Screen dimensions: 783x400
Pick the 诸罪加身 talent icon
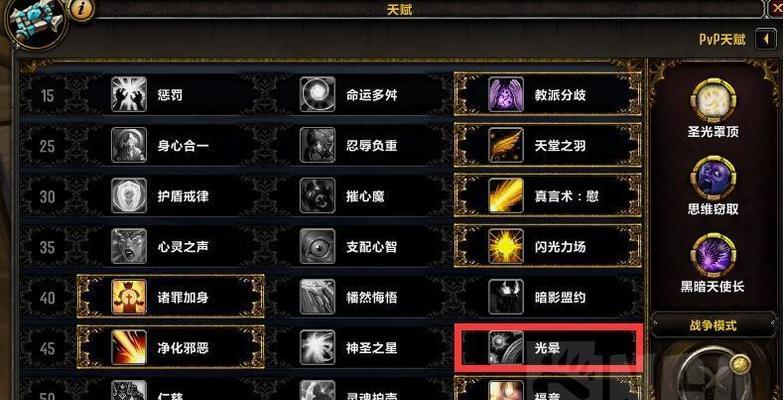(x=129, y=297)
